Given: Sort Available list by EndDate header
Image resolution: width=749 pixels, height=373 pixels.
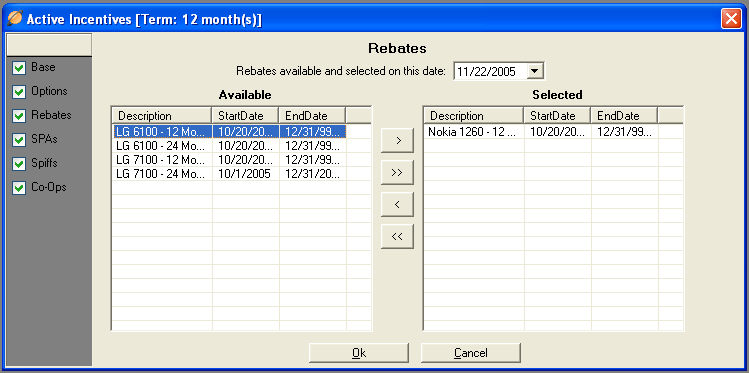Looking at the screenshot, I should tap(312, 116).
